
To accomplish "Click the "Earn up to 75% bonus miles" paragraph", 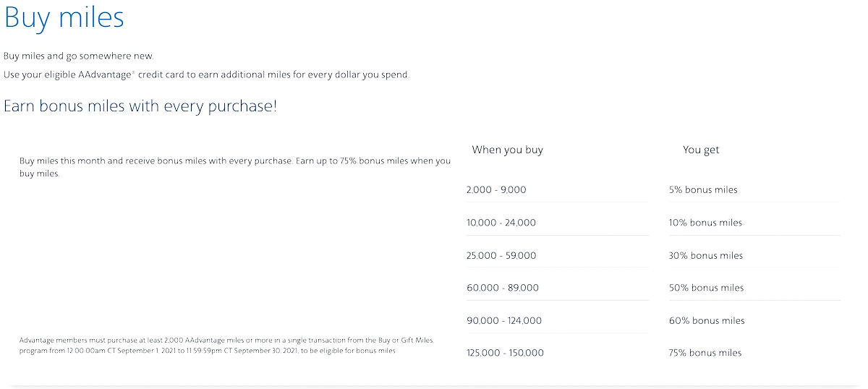I will pyautogui.click(x=235, y=167).
